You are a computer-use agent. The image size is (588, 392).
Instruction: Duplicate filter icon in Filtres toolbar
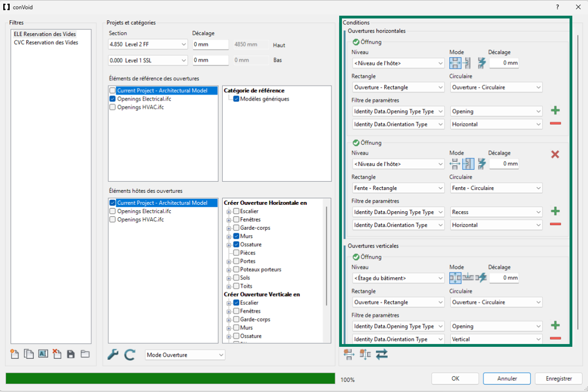(28, 354)
